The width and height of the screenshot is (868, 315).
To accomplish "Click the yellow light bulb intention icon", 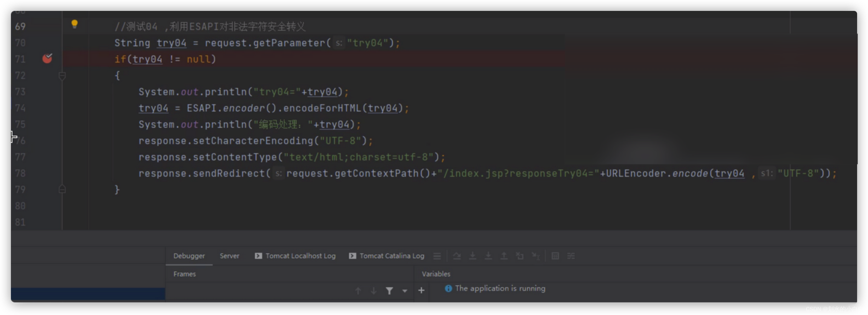I will pos(74,24).
